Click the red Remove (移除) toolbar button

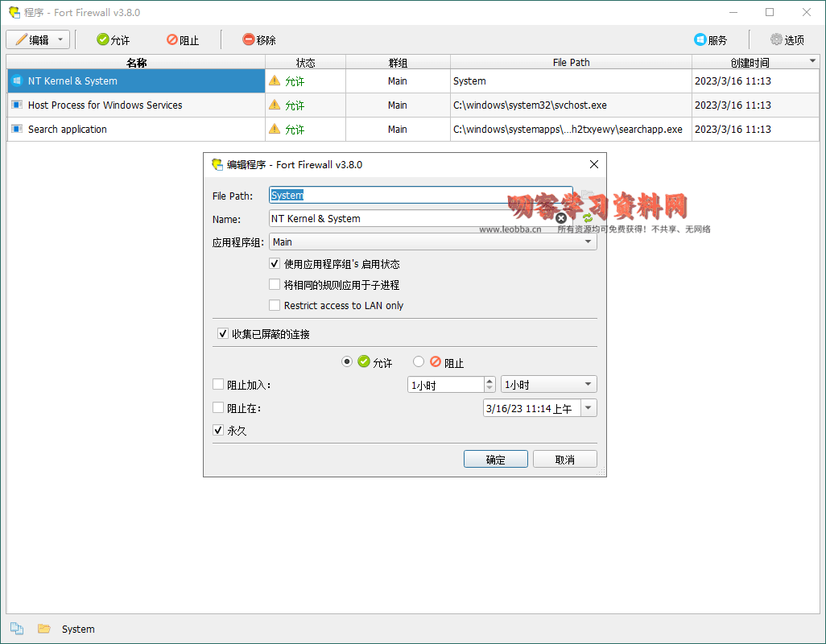click(x=259, y=40)
